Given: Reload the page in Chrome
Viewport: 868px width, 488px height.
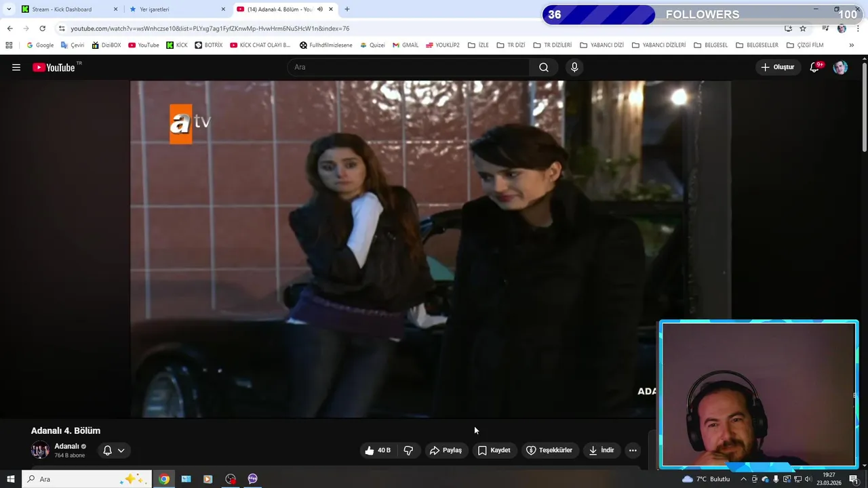Looking at the screenshot, I should point(42,28).
